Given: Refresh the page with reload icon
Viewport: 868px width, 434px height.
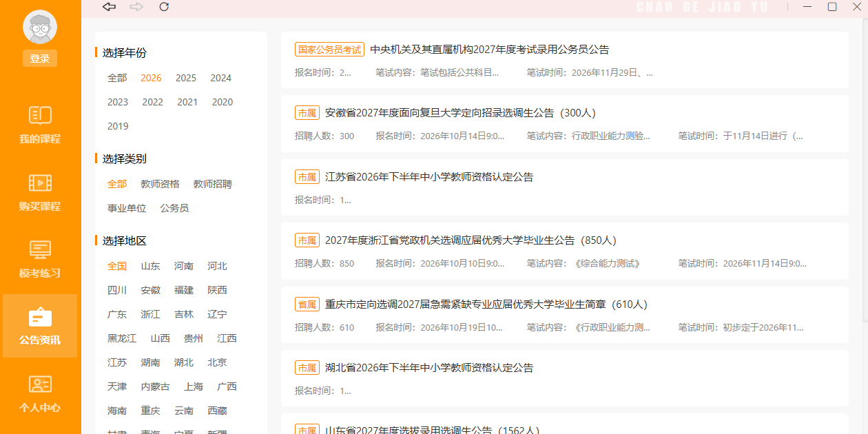Looking at the screenshot, I should [x=164, y=7].
